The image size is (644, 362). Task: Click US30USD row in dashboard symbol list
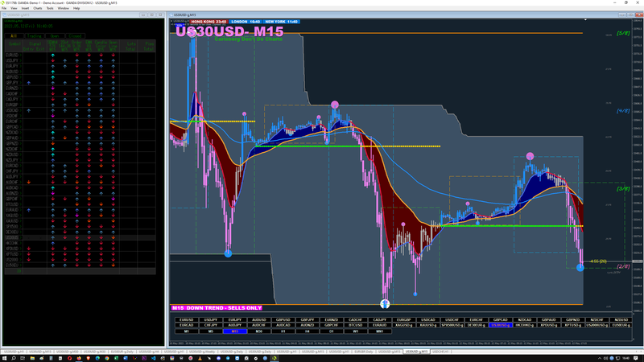pos(80,237)
